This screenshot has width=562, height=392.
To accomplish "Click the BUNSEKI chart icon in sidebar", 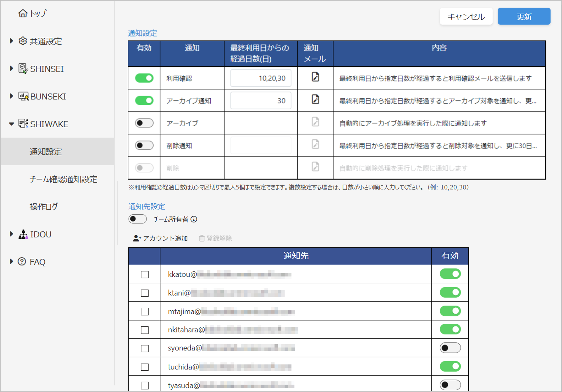I will pyautogui.click(x=23, y=96).
